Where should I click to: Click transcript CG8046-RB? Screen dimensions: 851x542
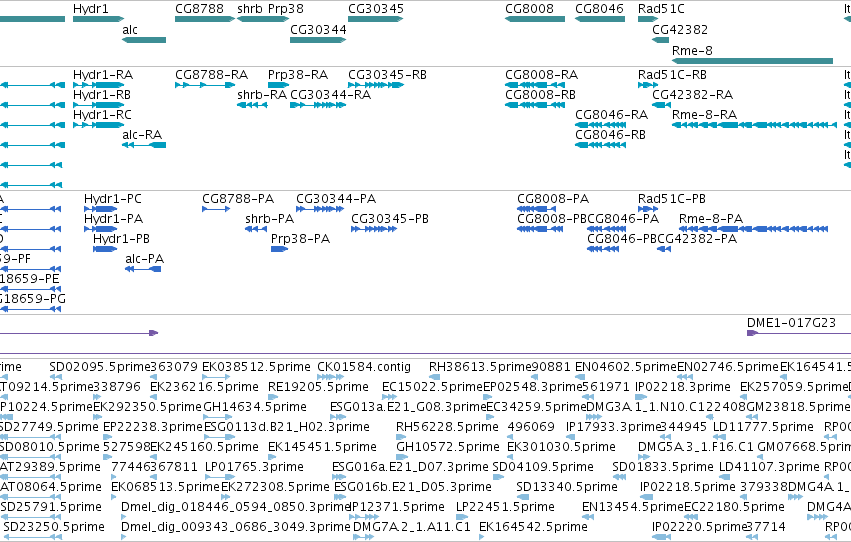[610, 135]
